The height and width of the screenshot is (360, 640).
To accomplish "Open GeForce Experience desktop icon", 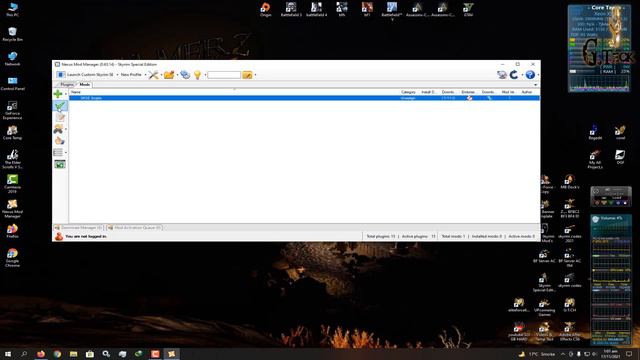I will (12, 110).
